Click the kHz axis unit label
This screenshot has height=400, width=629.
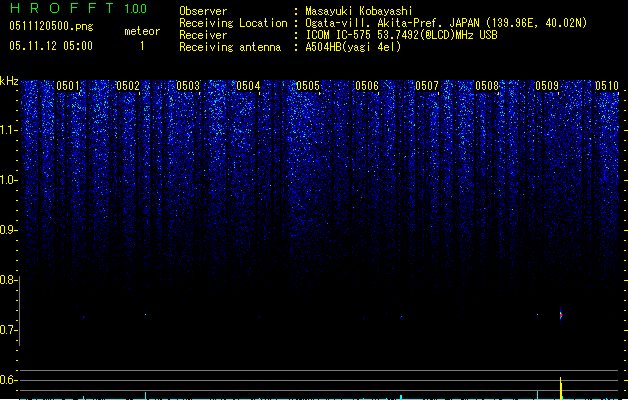click(9, 81)
